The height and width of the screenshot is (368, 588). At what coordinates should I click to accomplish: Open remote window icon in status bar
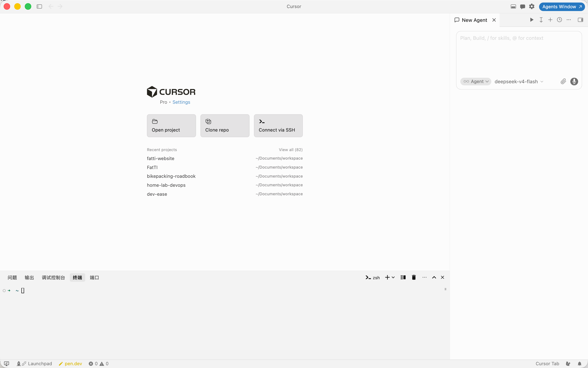tap(7, 364)
